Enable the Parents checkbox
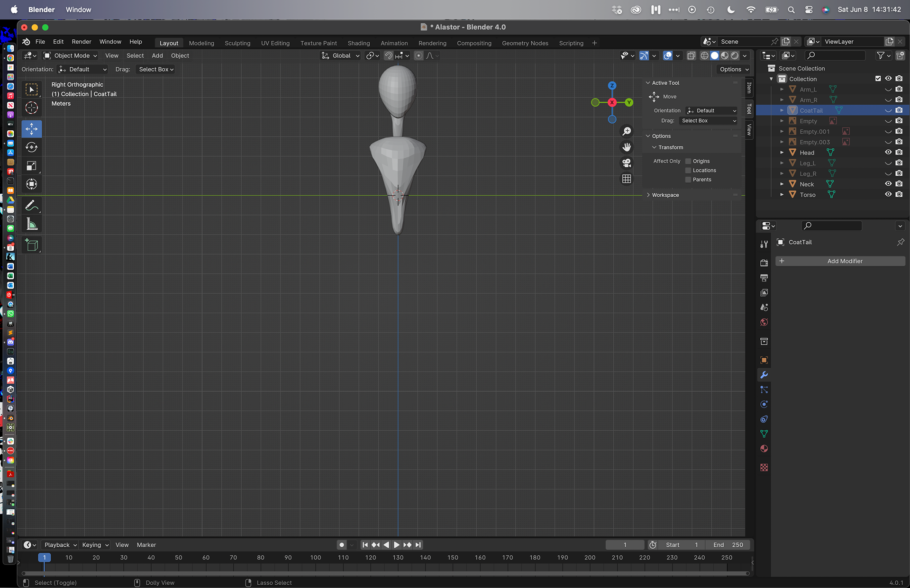 tap(688, 180)
